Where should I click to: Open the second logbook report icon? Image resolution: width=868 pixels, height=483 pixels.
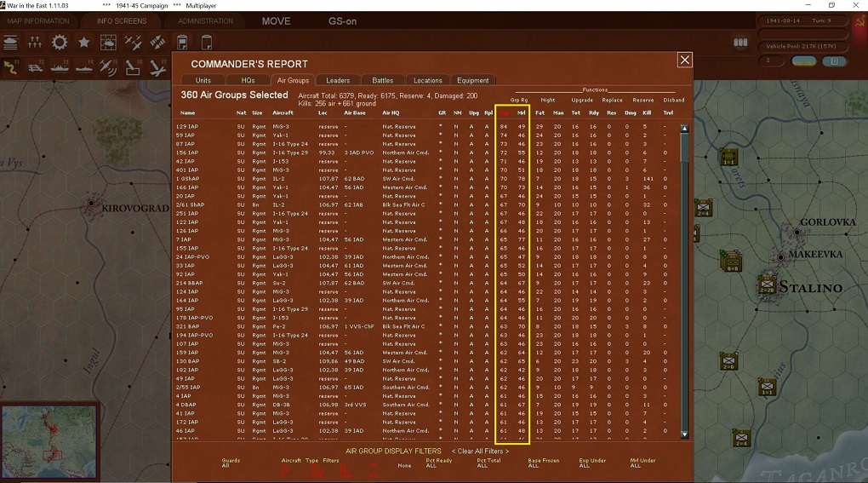click(x=207, y=42)
